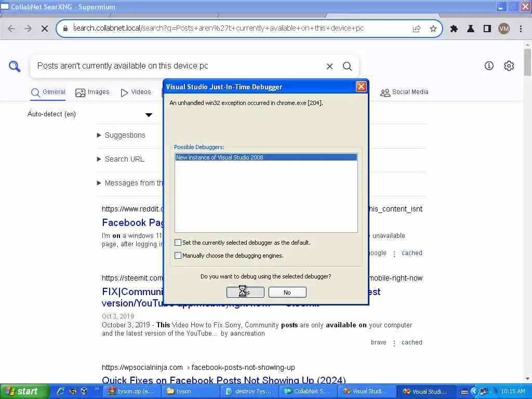Open the browser three-dot menu
532x399 pixels.
click(521, 29)
